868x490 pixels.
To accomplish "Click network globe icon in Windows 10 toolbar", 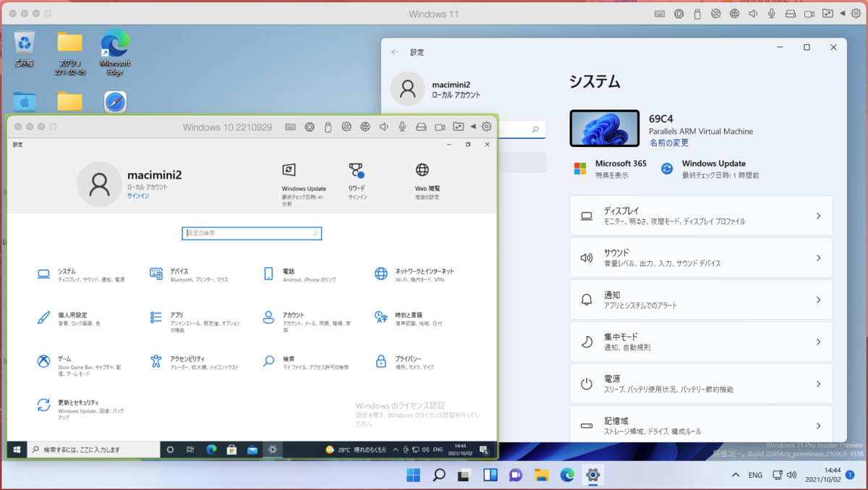I will [x=365, y=127].
